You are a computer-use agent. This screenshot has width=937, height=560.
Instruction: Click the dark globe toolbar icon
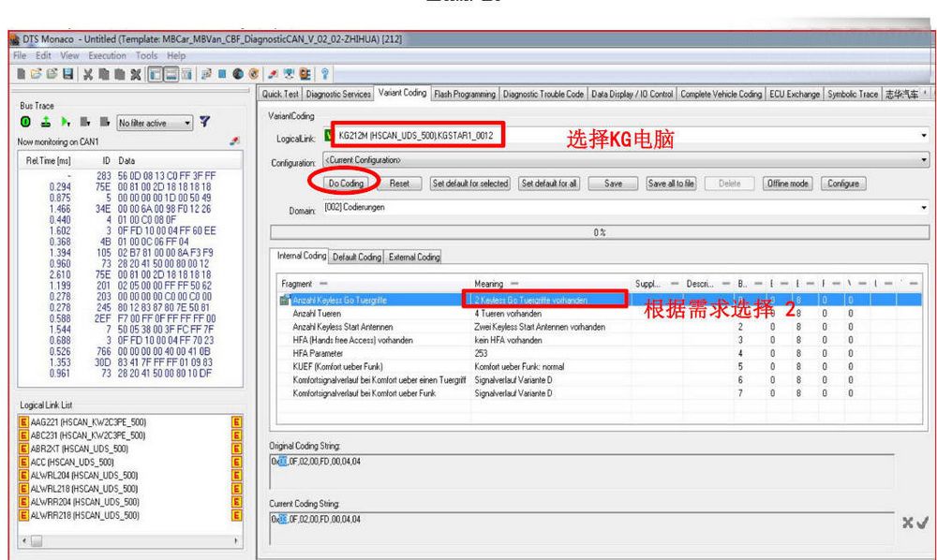(238, 74)
